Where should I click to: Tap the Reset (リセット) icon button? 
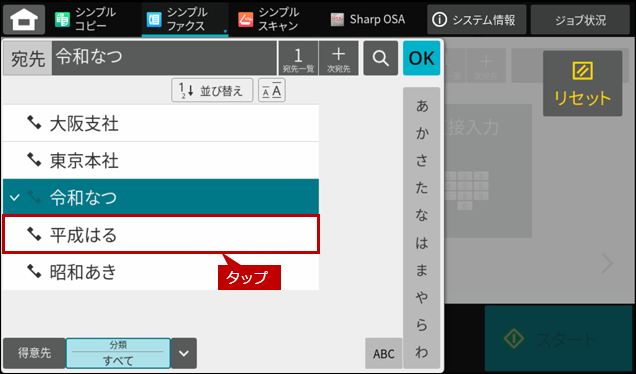pos(582,84)
